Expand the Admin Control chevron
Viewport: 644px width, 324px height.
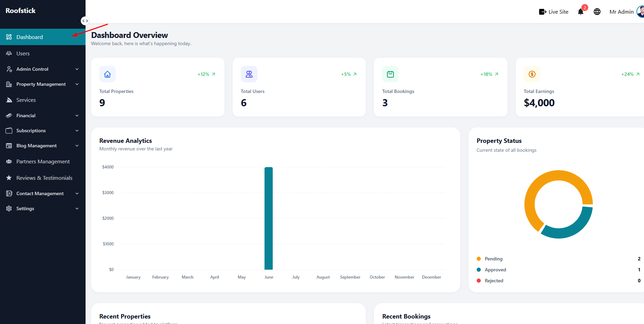77,69
